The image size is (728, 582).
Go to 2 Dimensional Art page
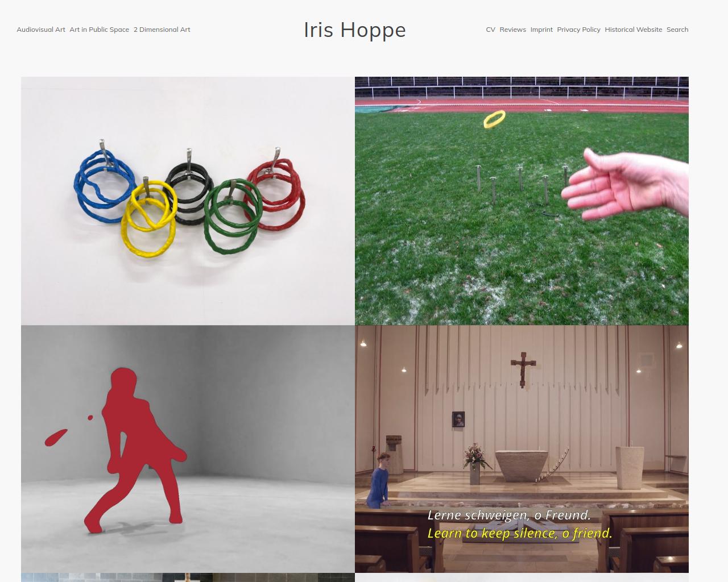click(x=162, y=30)
